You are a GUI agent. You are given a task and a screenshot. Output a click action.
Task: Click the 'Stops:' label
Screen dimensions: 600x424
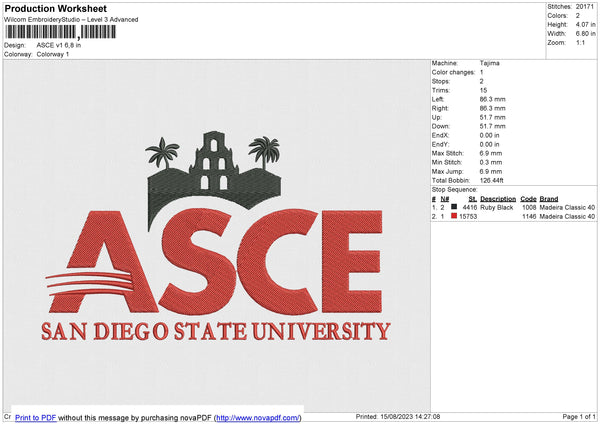click(441, 81)
